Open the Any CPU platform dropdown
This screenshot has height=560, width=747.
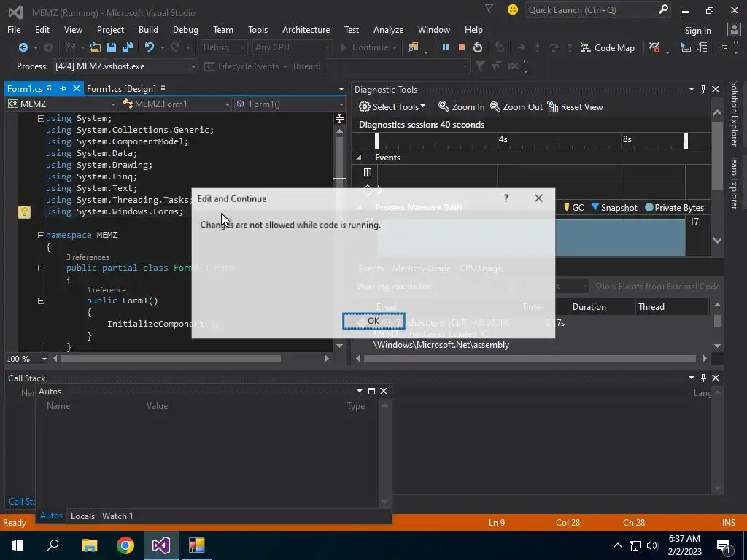[x=291, y=47]
